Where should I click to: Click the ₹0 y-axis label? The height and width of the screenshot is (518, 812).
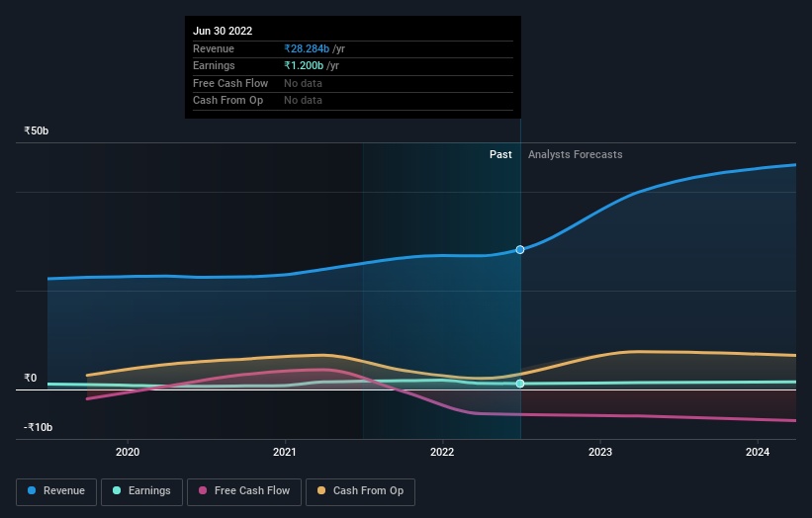[x=31, y=378]
